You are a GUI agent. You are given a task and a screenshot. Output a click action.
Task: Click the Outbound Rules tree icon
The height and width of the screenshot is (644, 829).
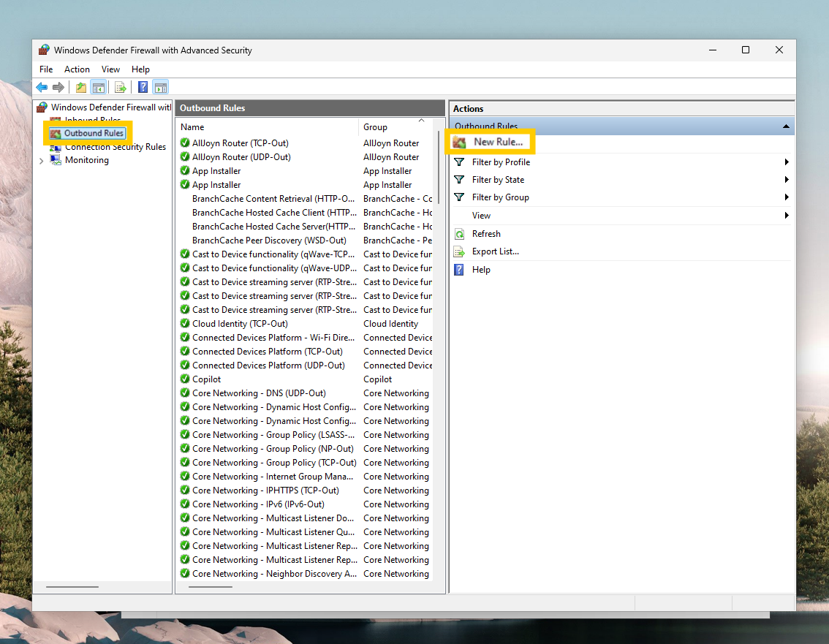point(56,134)
